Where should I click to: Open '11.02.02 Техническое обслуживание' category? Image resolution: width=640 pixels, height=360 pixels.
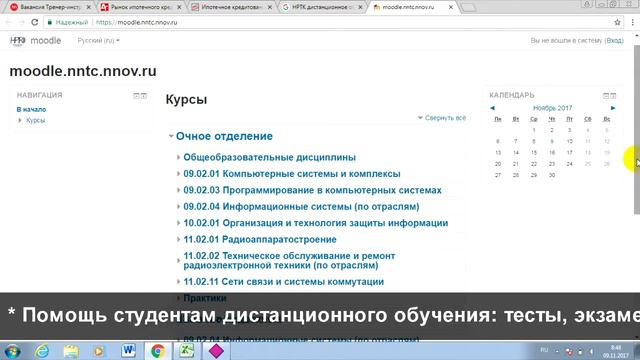click(289, 260)
